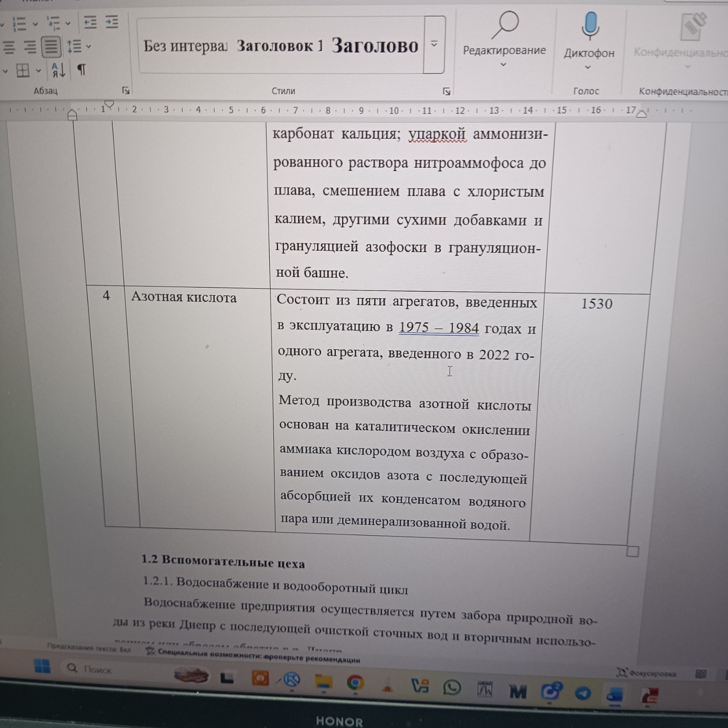Select the center alignment icon

29,47
